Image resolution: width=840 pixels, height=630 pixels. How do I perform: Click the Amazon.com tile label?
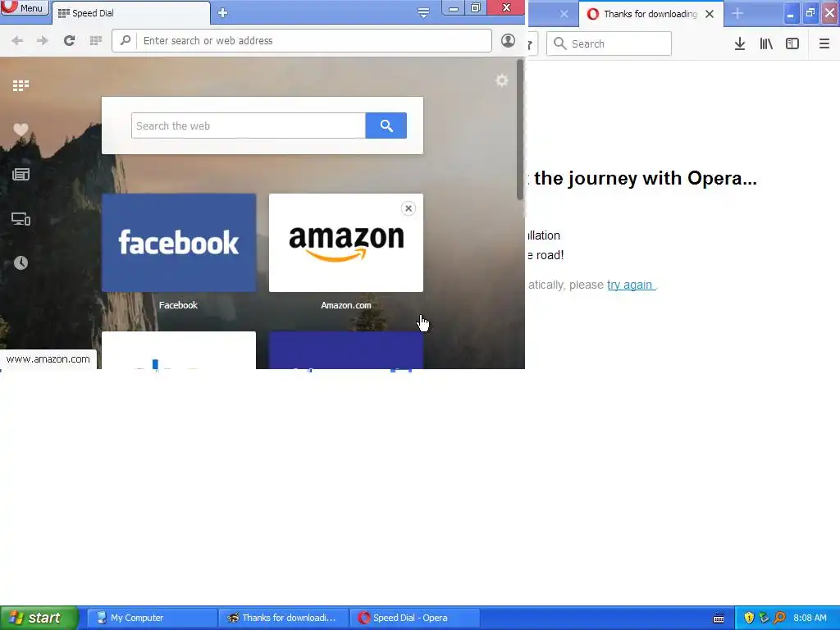346,305
